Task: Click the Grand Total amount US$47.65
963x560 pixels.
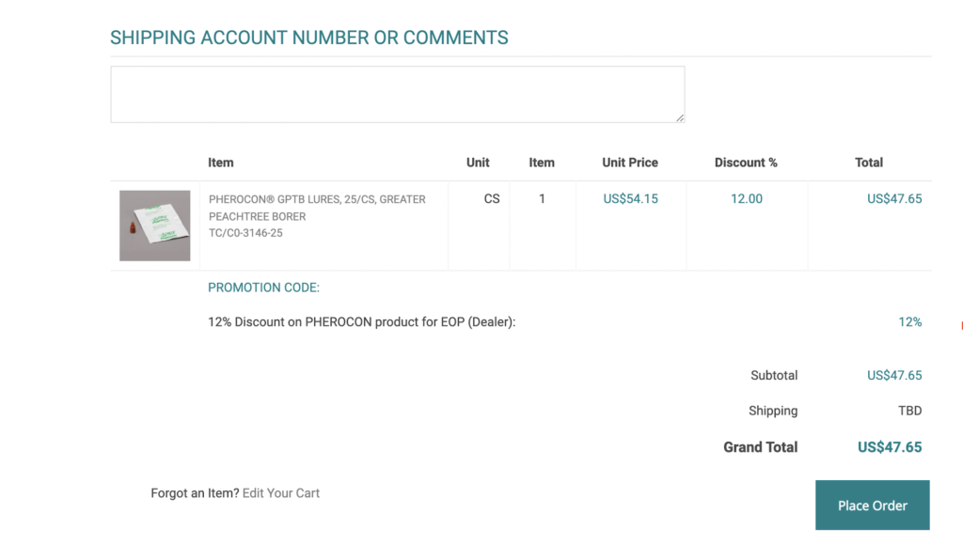Action: click(x=890, y=447)
